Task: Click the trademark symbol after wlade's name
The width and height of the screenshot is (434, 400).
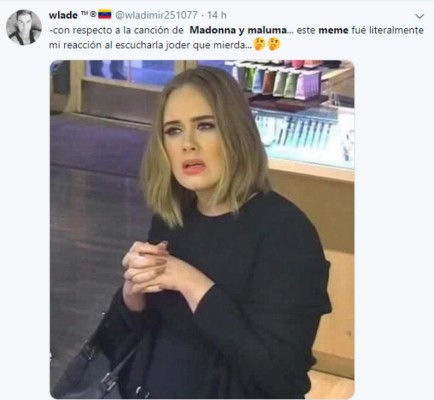Action: pos(85,14)
